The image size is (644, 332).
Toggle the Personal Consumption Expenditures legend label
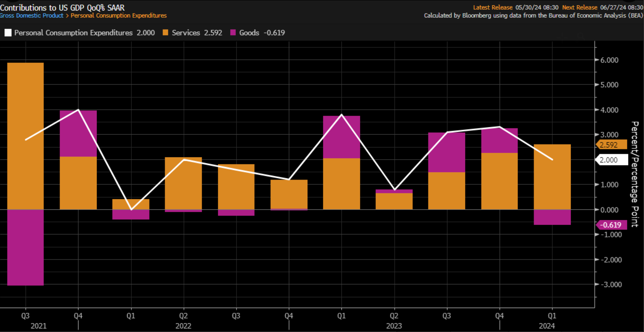(x=73, y=33)
